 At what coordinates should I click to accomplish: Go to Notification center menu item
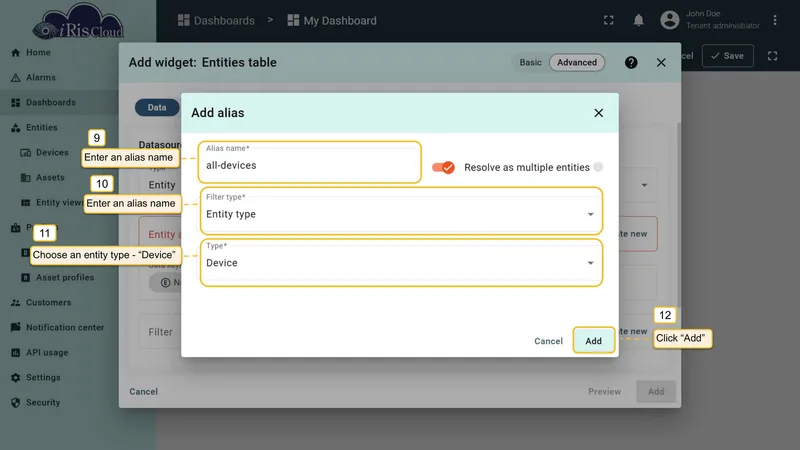pyautogui.click(x=65, y=328)
